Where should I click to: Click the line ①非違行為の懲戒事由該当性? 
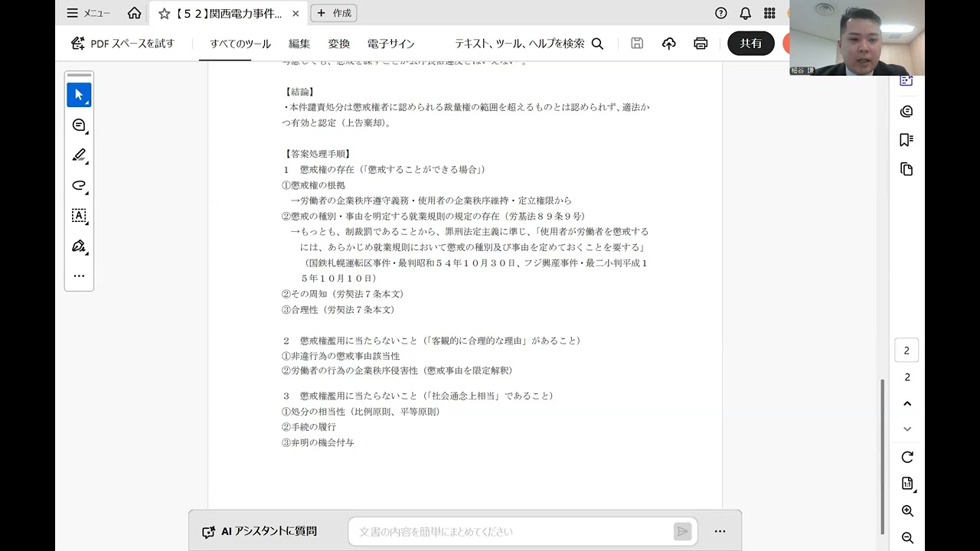coord(341,356)
